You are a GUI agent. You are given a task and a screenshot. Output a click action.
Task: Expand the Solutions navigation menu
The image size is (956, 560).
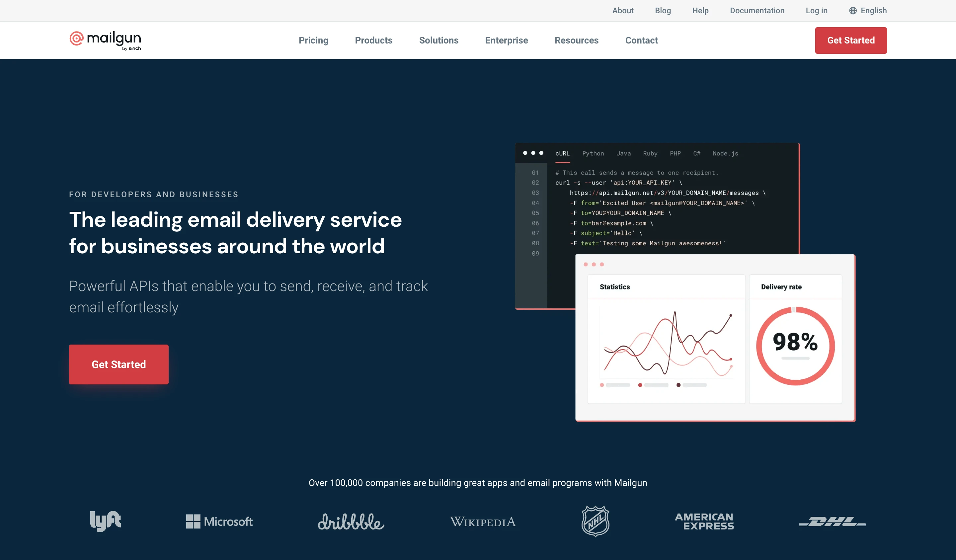tap(438, 40)
